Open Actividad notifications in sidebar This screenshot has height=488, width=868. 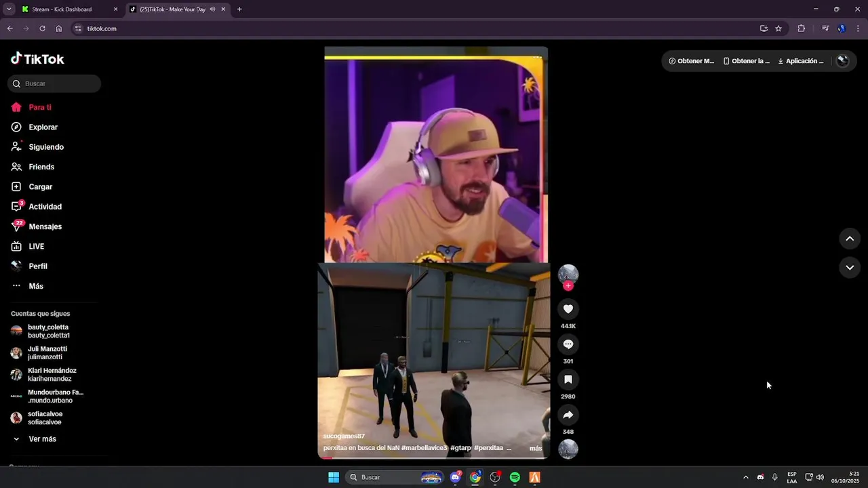(x=37, y=207)
